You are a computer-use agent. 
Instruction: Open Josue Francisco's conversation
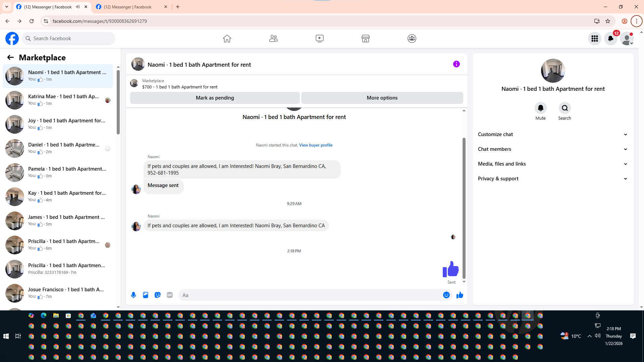click(58, 293)
